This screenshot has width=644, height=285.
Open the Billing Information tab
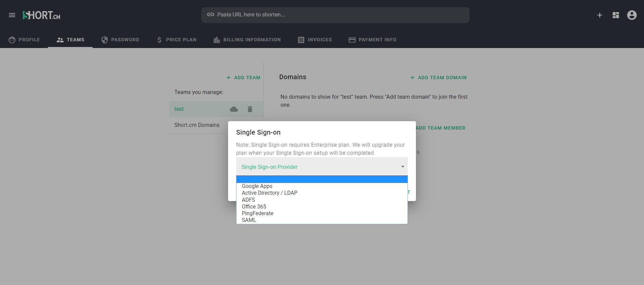point(247,40)
